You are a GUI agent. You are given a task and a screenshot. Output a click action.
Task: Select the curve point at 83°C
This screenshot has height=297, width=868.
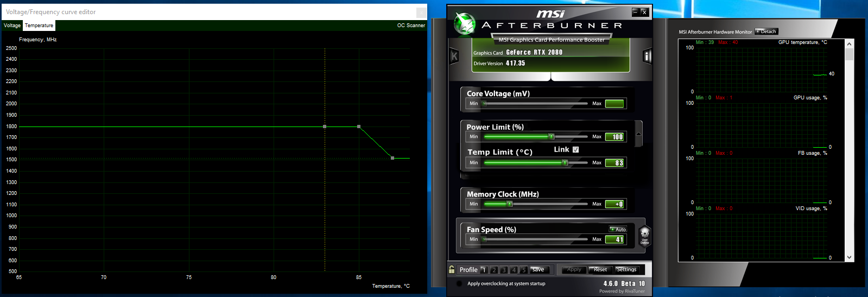(x=325, y=127)
